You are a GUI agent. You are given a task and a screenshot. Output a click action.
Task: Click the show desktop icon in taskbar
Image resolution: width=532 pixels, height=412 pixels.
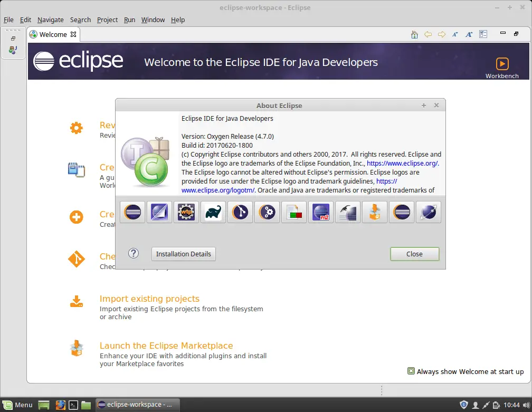pos(44,405)
